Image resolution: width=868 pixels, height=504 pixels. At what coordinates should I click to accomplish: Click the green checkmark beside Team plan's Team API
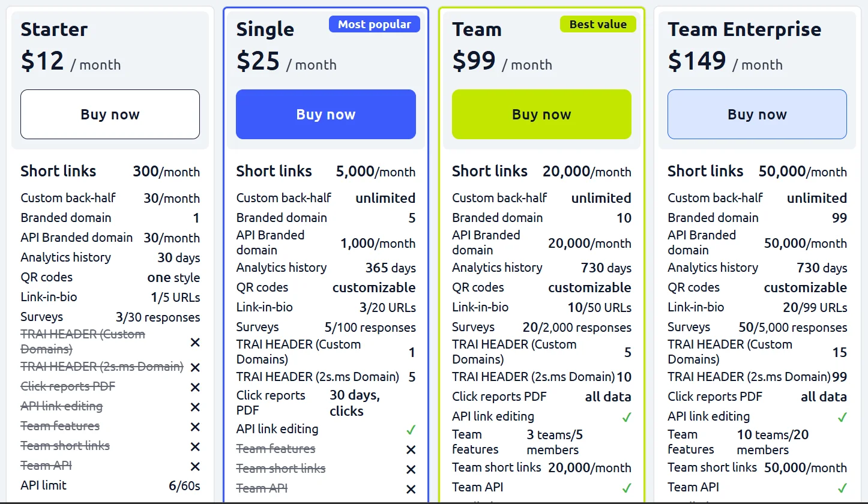(x=627, y=488)
